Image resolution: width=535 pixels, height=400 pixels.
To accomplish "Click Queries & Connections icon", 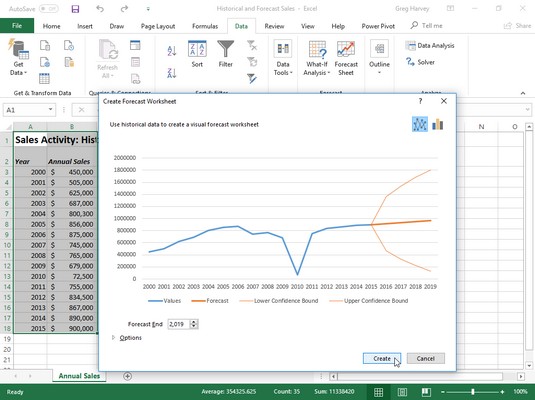I will point(135,45).
